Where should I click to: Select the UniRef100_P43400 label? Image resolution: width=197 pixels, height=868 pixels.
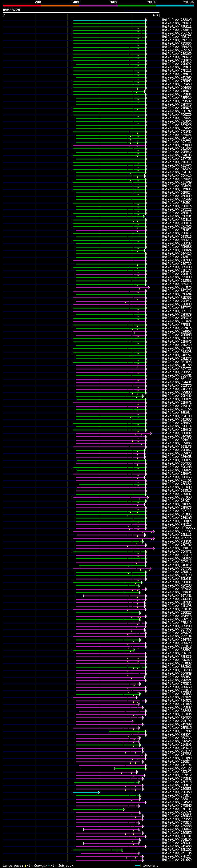[177, 846]
